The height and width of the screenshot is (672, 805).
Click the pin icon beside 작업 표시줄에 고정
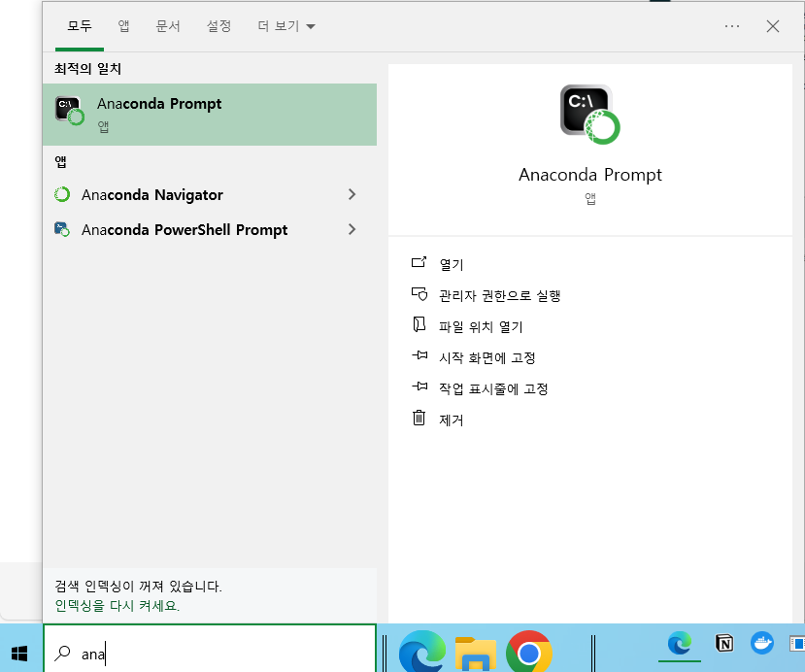(x=419, y=386)
